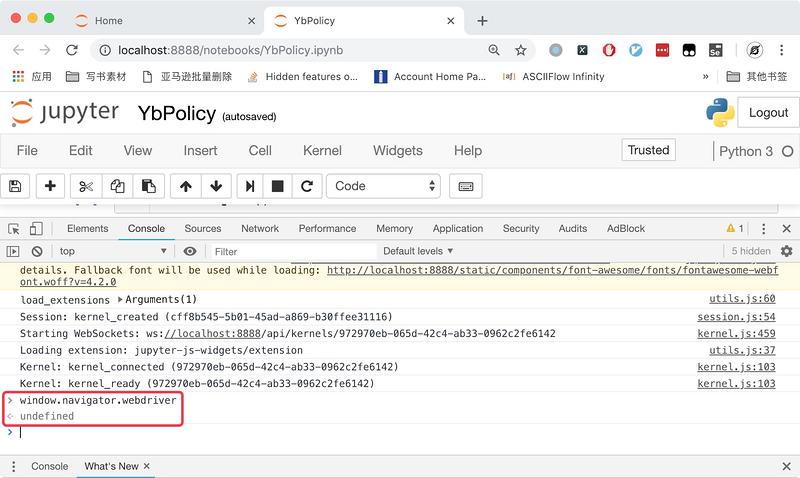Image resolution: width=800 pixels, height=478 pixels.
Task: Select element inspector icon in DevTools
Action: (x=14, y=229)
